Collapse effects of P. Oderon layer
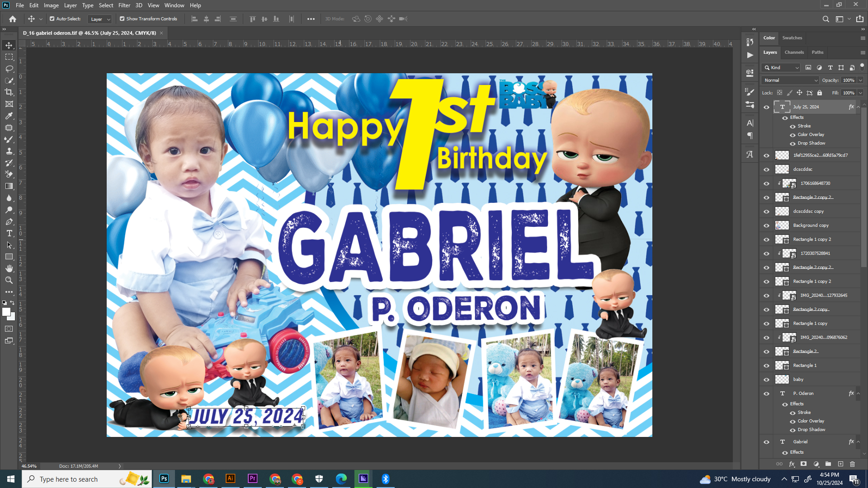868x488 pixels. click(x=858, y=394)
